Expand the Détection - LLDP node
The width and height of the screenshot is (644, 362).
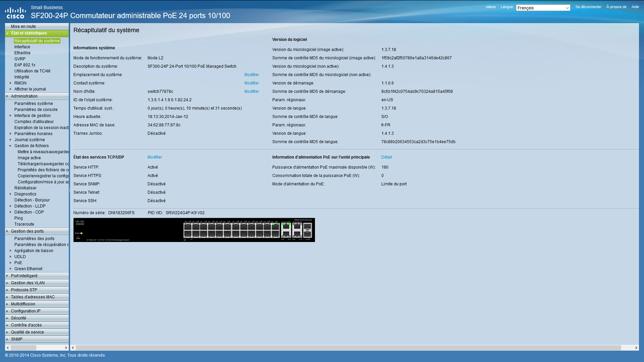[11, 206]
